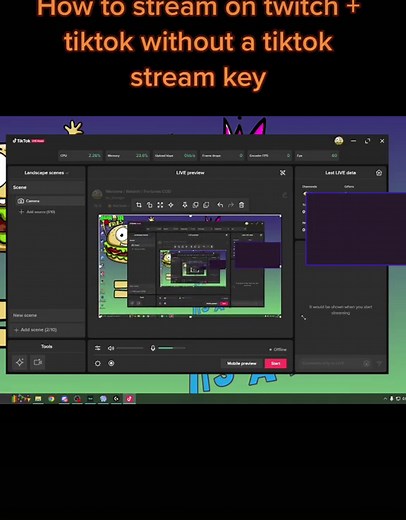
Task: Click the CPU usage stat
Action: click(x=80, y=156)
